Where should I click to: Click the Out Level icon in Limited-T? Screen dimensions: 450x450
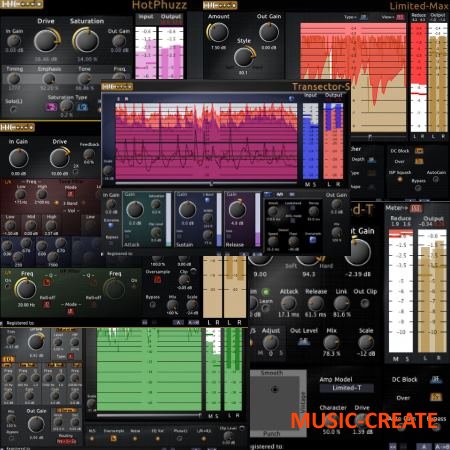click(x=303, y=342)
